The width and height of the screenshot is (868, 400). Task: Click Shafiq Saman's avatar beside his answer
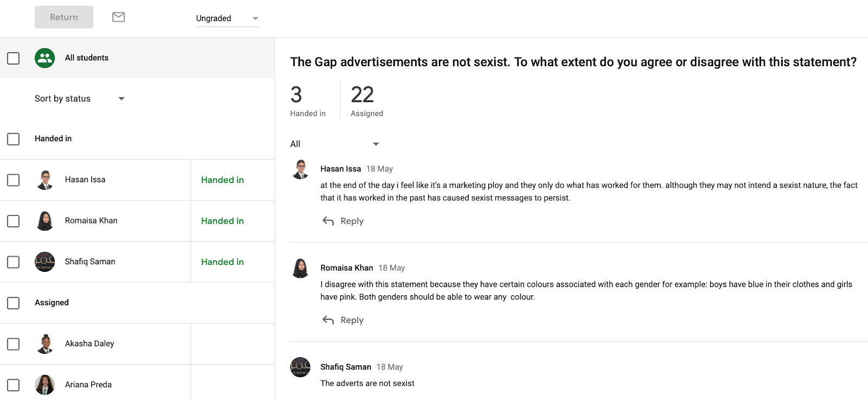[301, 367]
